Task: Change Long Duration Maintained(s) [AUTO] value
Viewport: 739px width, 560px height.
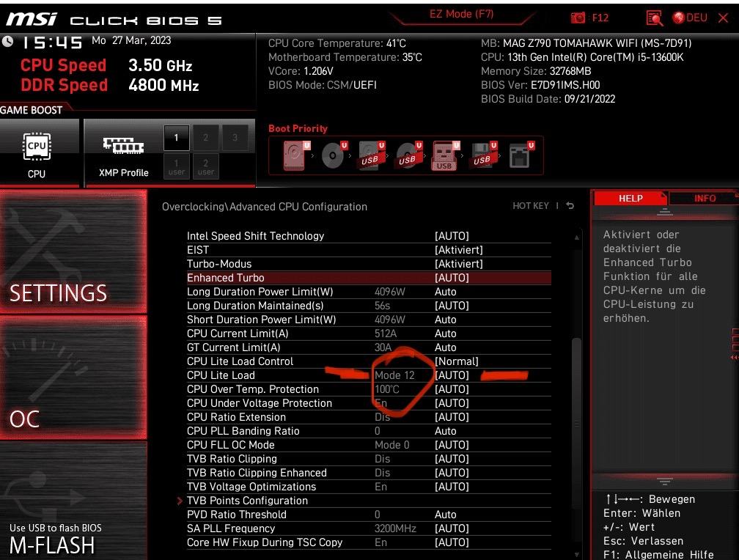Action: coord(452,306)
